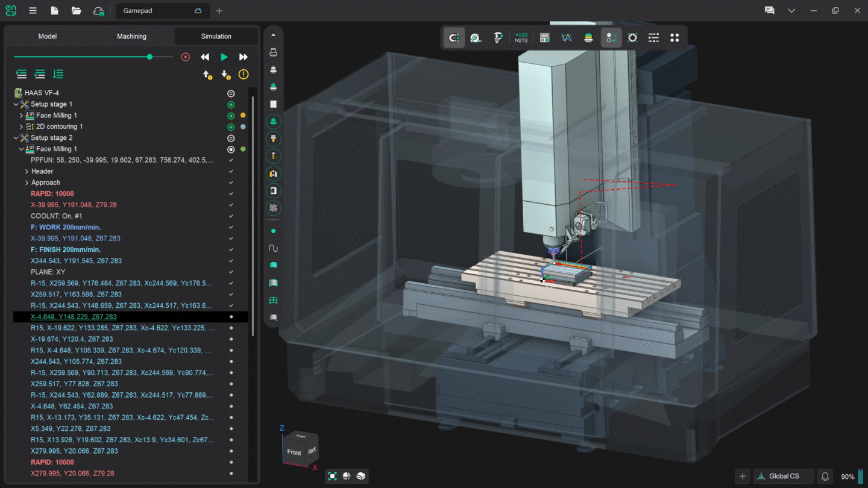Expand the Approach node in the program tree
868x488 pixels.
pos(26,182)
